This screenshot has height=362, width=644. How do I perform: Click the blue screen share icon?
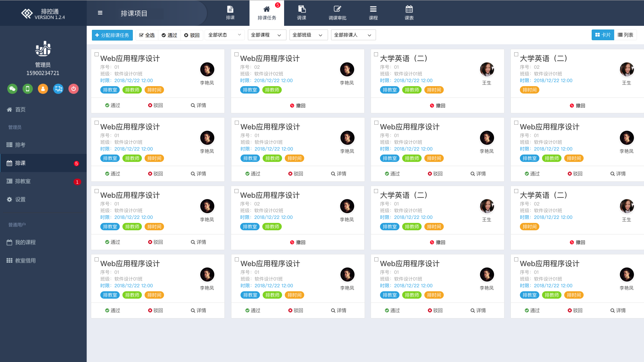click(x=58, y=89)
